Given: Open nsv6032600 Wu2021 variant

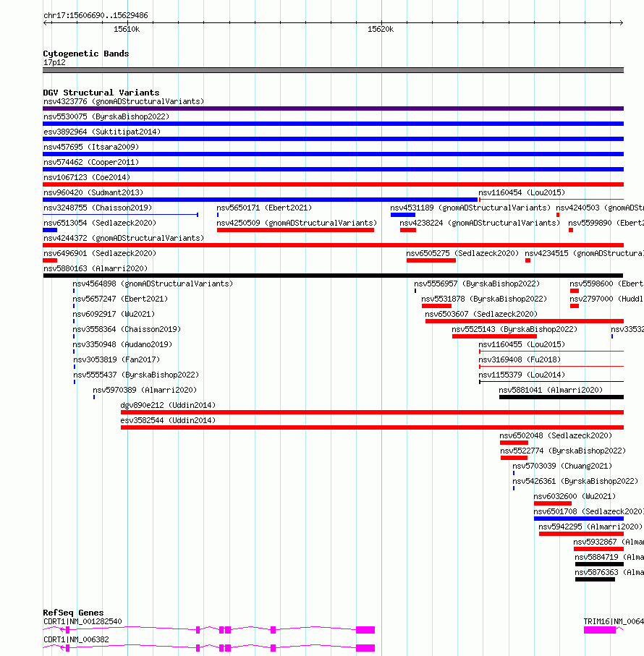Looking at the screenshot, I should [x=575, y=497].
